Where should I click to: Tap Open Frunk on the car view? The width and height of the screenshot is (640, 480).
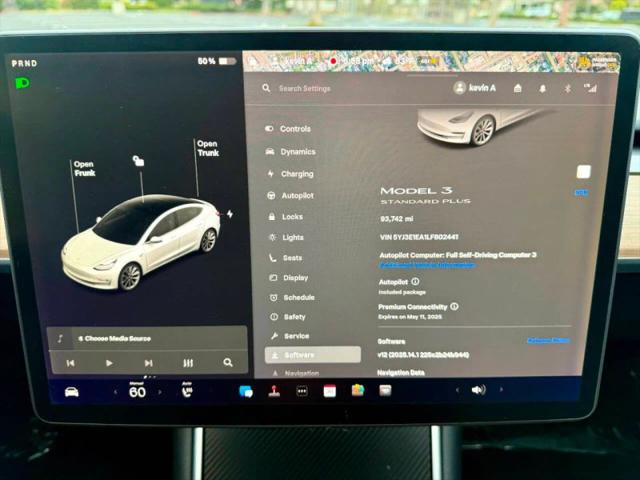[x=84, y=169]
